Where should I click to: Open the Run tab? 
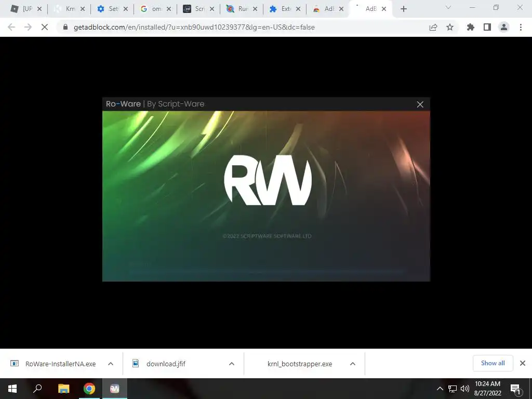(x=237, y=9)
